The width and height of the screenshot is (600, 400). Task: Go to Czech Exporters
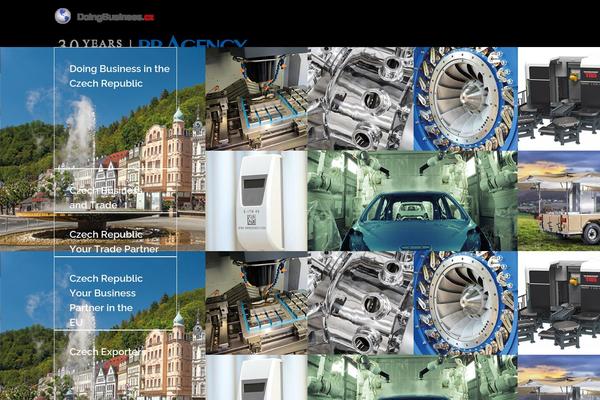(108, 352)
